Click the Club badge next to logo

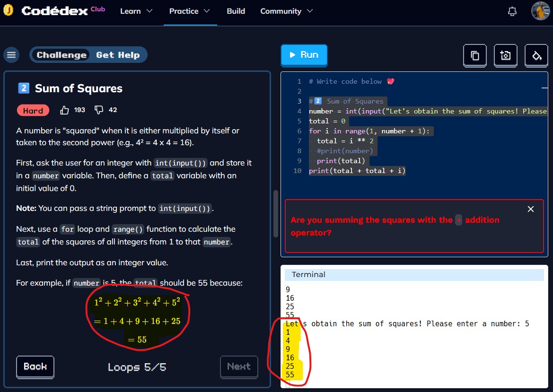pyautogui.click(x=98, y=9)
